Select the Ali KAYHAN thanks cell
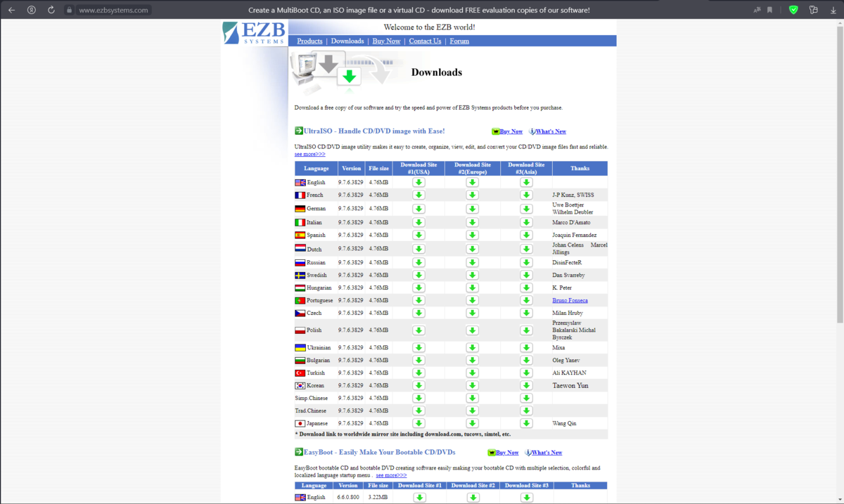This screenshot has width=844, height=504. [580, 373]
